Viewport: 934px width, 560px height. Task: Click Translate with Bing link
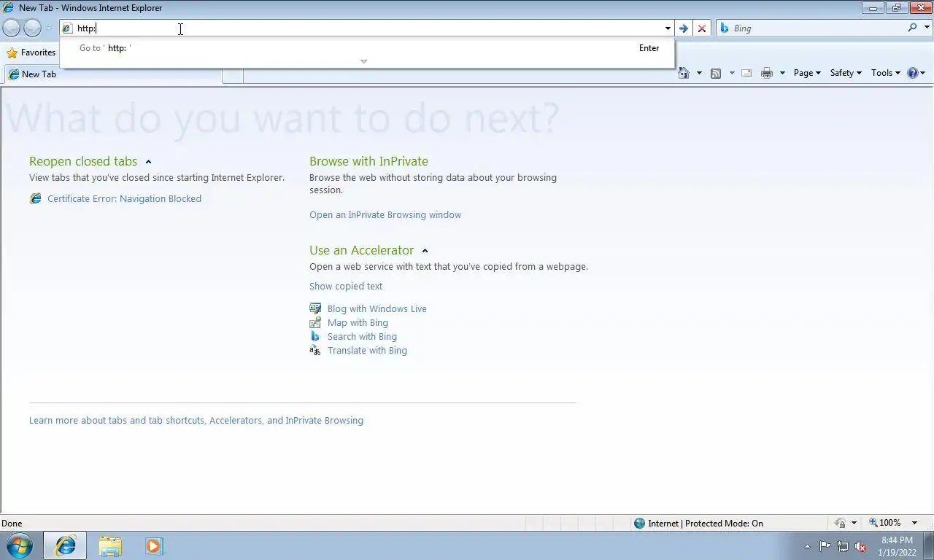367,350
